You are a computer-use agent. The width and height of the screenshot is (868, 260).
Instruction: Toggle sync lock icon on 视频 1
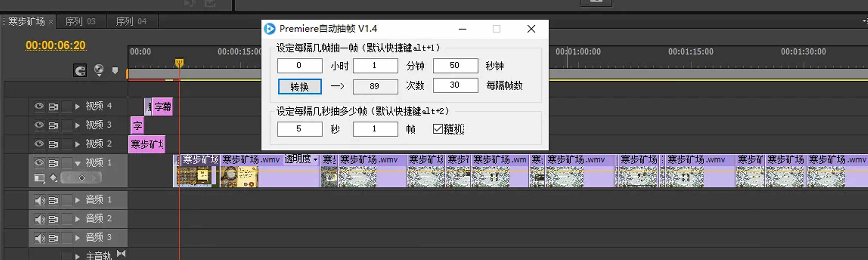pyautogui.click(x=53, y=163)
